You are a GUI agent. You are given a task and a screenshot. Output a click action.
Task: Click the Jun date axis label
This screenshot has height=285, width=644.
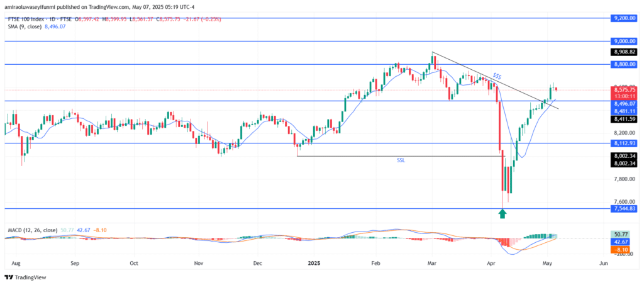point(603,262)
